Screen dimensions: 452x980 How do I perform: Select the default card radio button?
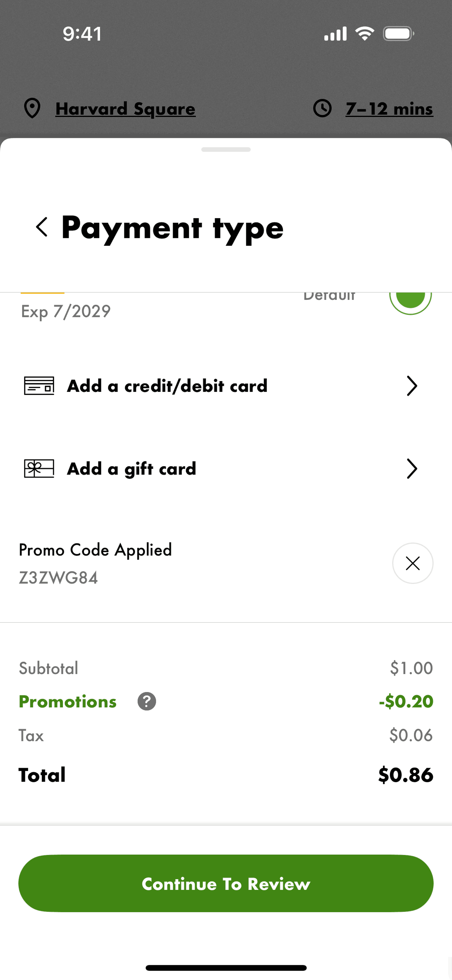[x=410, y=298]
